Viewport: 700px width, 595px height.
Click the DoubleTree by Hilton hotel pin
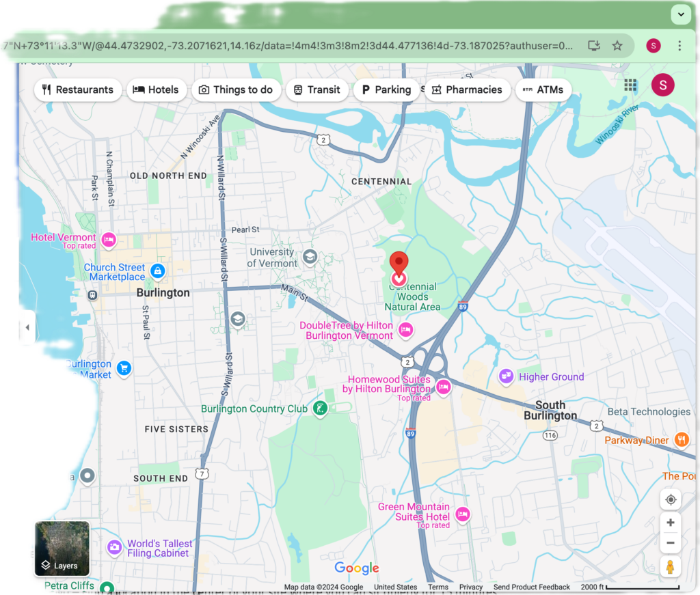pyautogui.click(x=405, y=330)
